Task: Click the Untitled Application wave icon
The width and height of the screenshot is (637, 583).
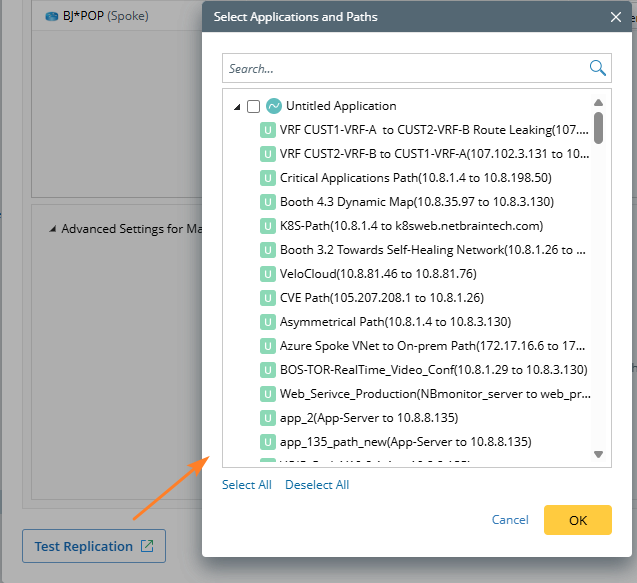Action: [x=273, y=106]
